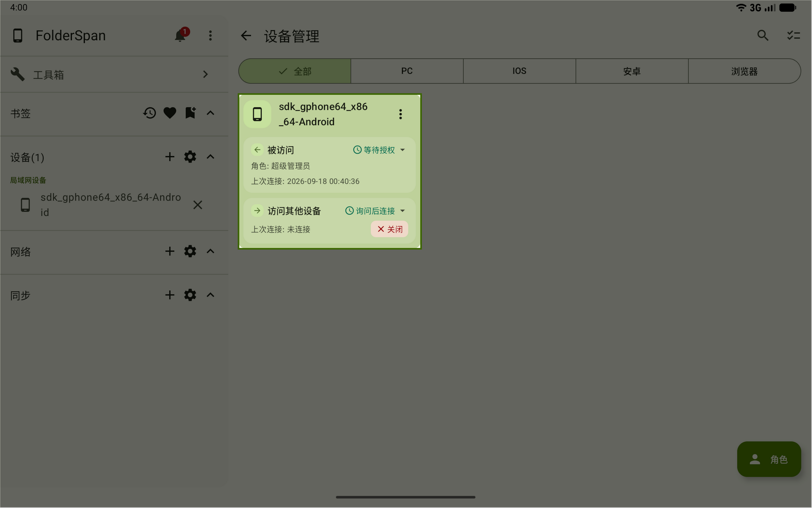This screenshot has height=508, width=812.
Task: Enable multi-select checklist icon
Action: pyautogui.click(x=794, y=36)
